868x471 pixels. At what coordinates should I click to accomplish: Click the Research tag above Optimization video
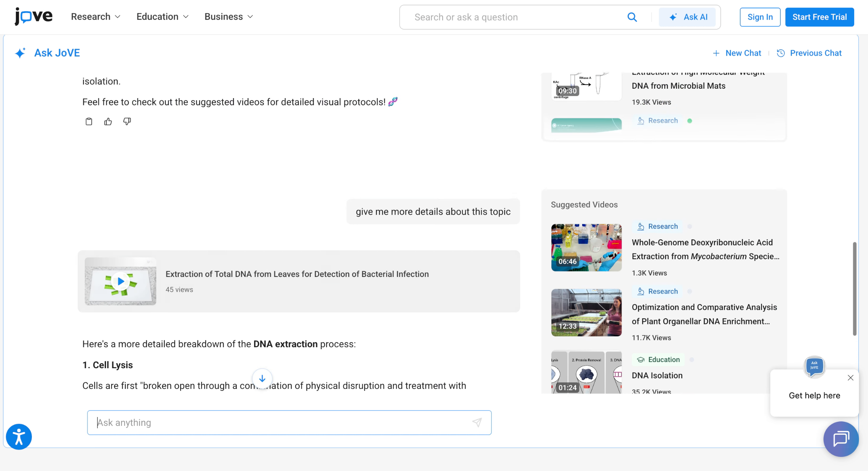tap(657, 291)
